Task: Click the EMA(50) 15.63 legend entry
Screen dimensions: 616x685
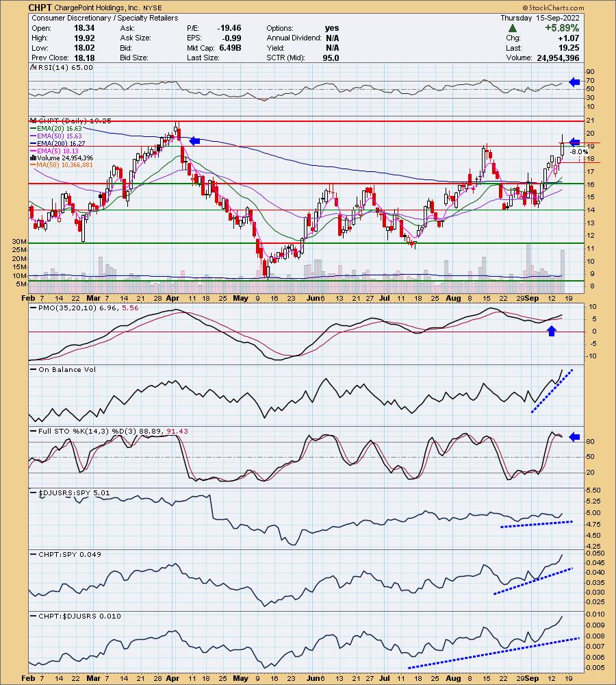Action: coord(60,136)
